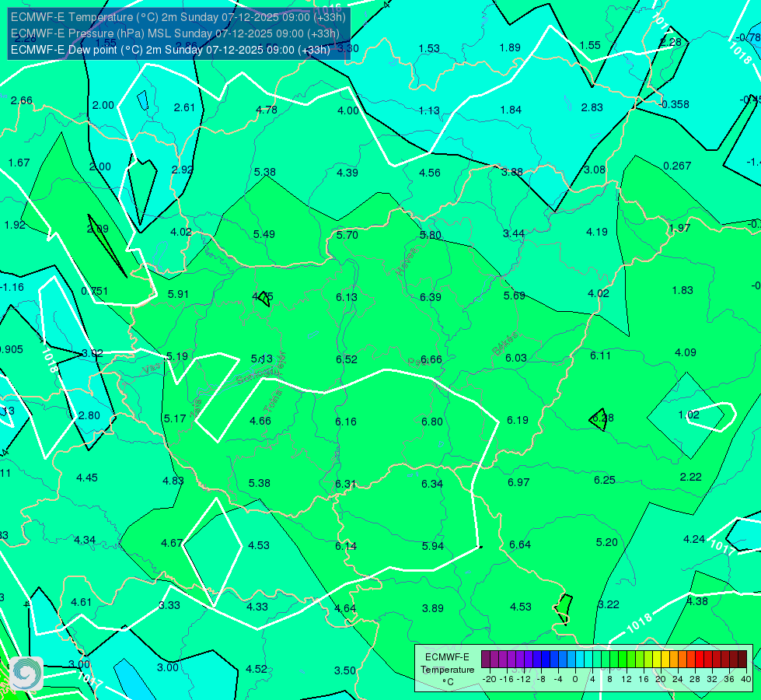The height and width of the screenshot is (700, 761).
Task: Click the grid value 1.02
Action: coord(689,415)
